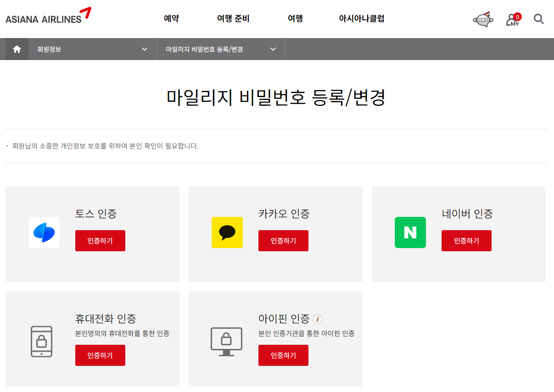Click the monitor lock i-PIN icon
Viewport: 554px width, 392px height.
click(226, 342)
